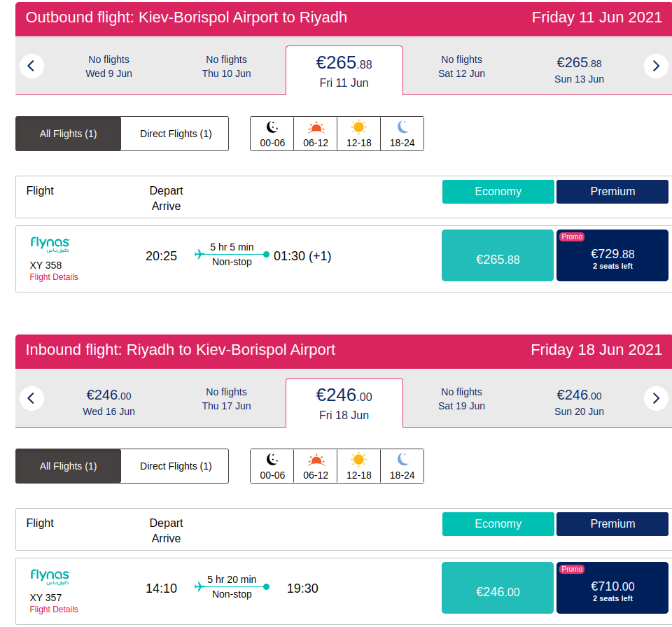Toggle inbound All Flights (1) filter
672x627 pixels.
[x=69, y=466]
